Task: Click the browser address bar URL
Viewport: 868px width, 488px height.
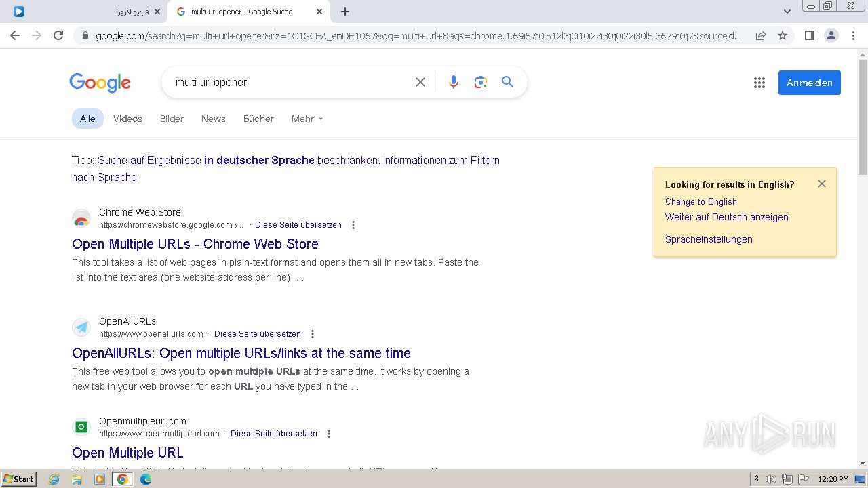Action: click(x=419, y=36)
